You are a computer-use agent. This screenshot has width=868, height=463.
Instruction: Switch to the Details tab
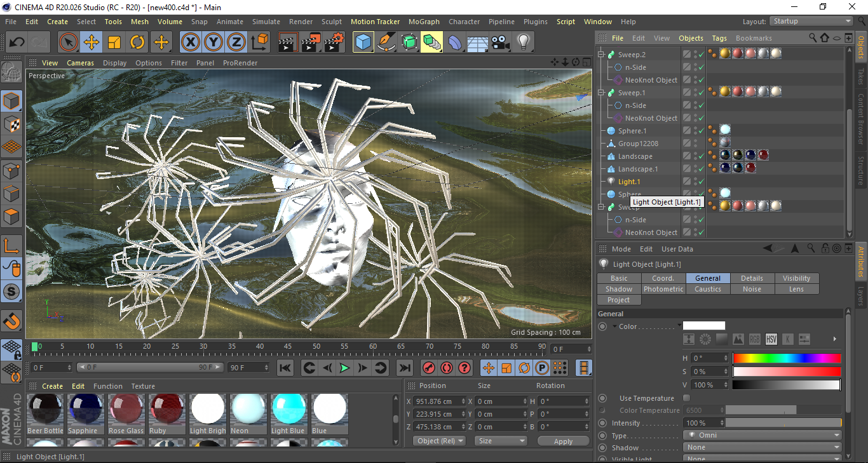752,278
